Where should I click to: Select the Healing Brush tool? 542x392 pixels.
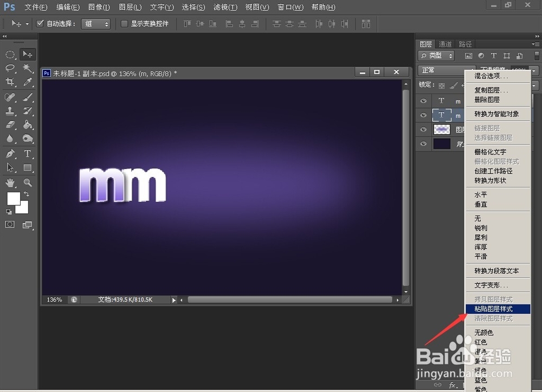tap(10, 97)
